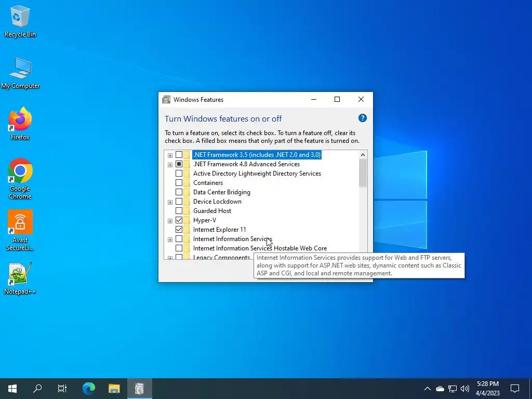Image resolution: width=532 pixels, height=399 pixels.
Task: Select the My Computer desktop icon
Action: click(x=20, y=73)
